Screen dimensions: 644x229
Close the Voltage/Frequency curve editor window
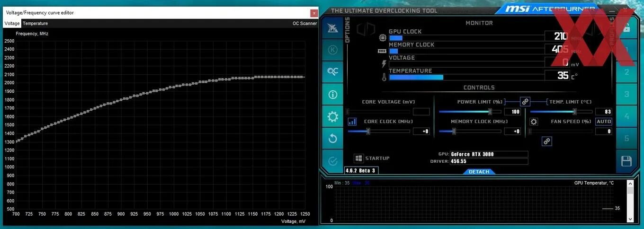click(x=314, y=13)
